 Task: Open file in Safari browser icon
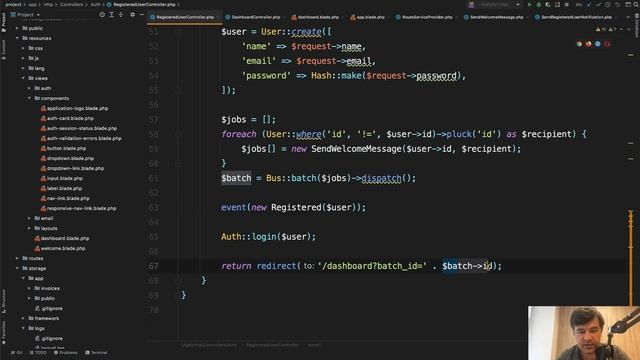click(598, 44)
